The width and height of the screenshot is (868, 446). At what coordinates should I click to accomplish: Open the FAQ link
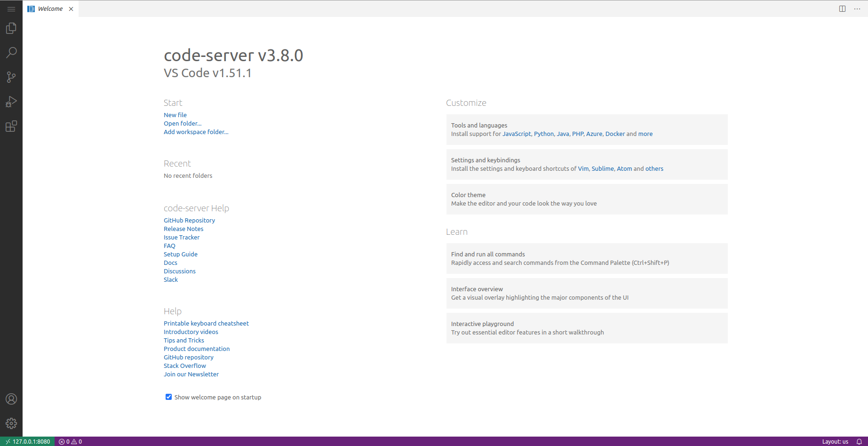pos(169,246)
